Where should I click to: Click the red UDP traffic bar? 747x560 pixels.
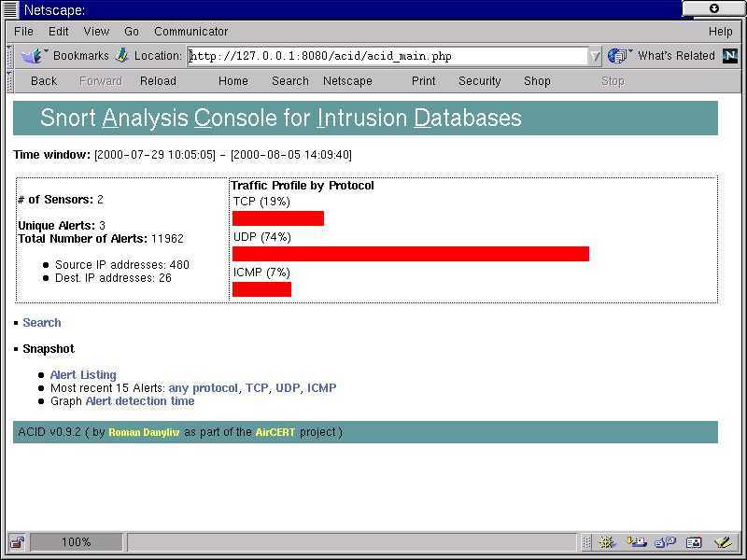(411, 254)
